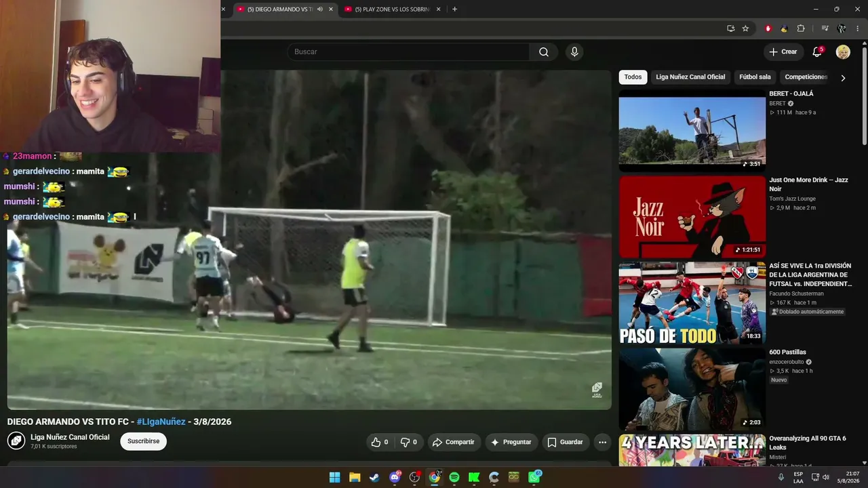This screenshot has height=488, width=868.
Task: Select the Todos filter chip
Action: tap(633, 77)
